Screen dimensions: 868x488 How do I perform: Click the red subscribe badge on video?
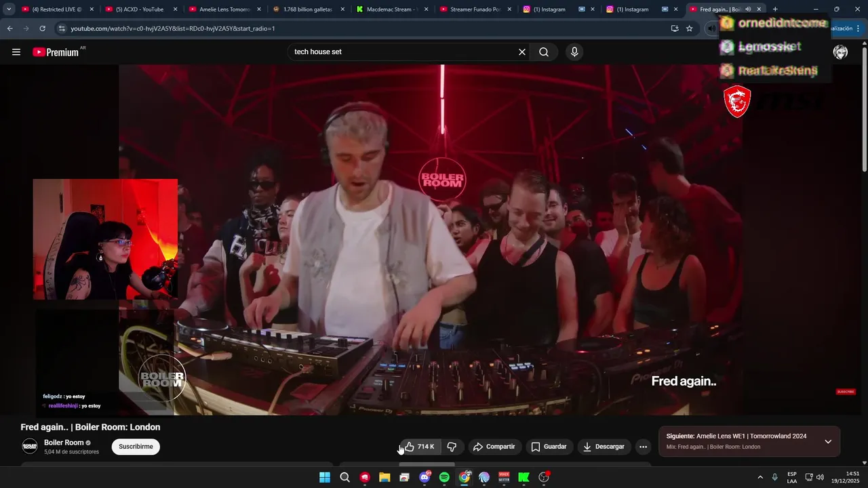[x=846, y=392]
